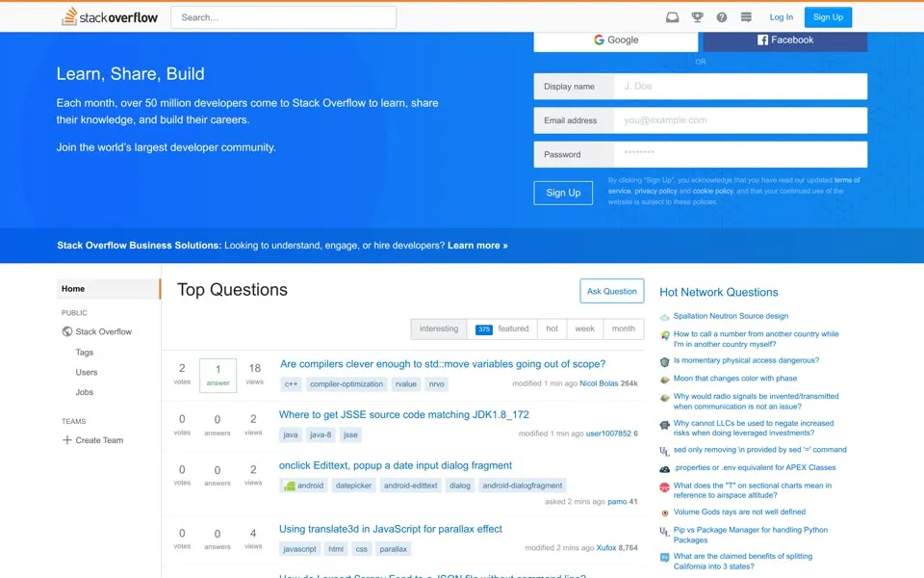This screenshot has width=924, height=578.
Task: Click site icon beside splitting California question
Action: pyautogui.click(x=665, y=558)
